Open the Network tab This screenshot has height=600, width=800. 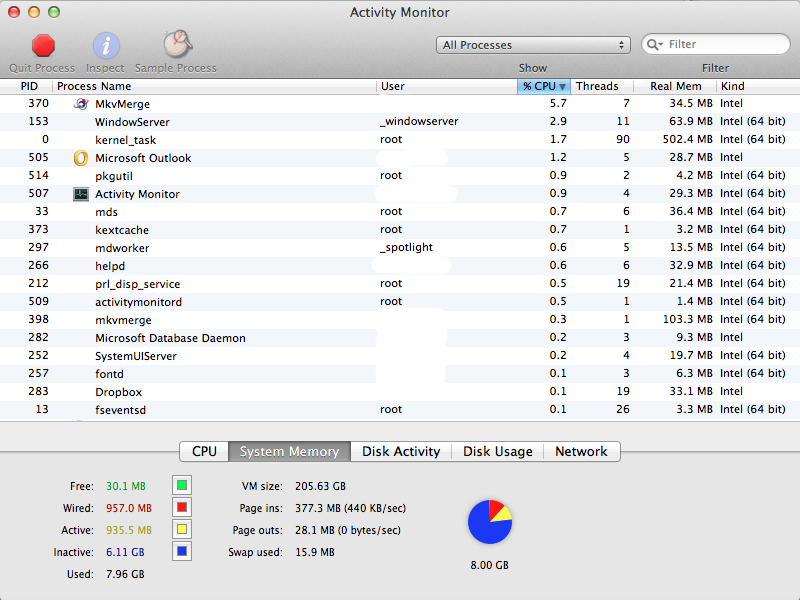582,452
